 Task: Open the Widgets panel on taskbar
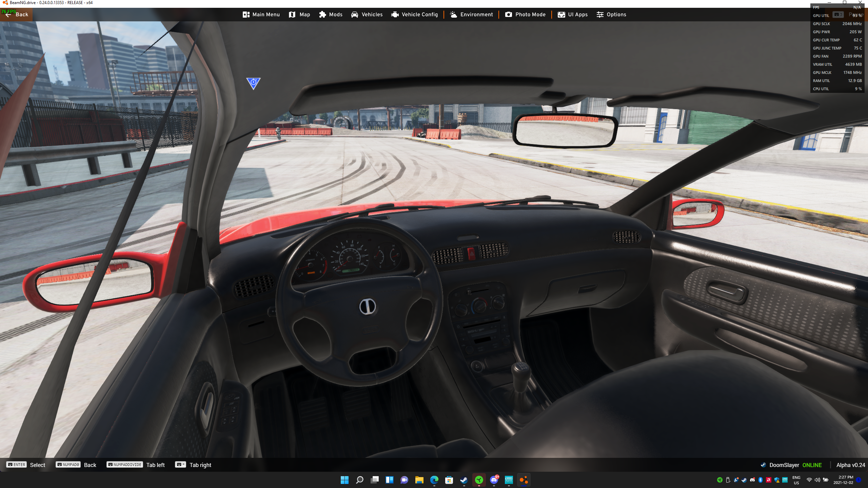(390, 480)
